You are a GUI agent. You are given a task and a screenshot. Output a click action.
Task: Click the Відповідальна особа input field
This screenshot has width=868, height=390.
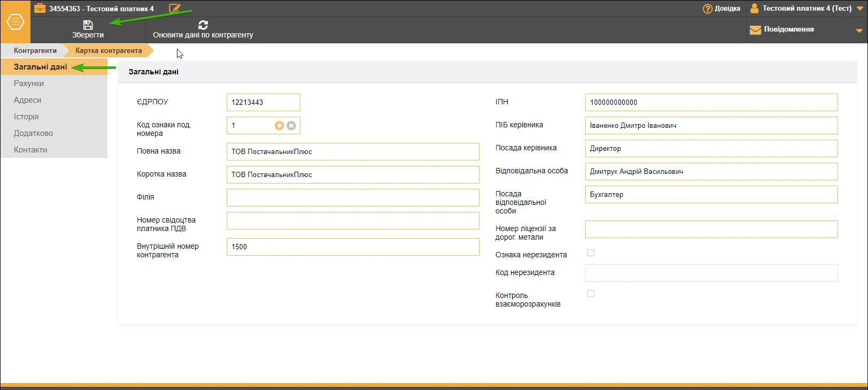point(711,171)
